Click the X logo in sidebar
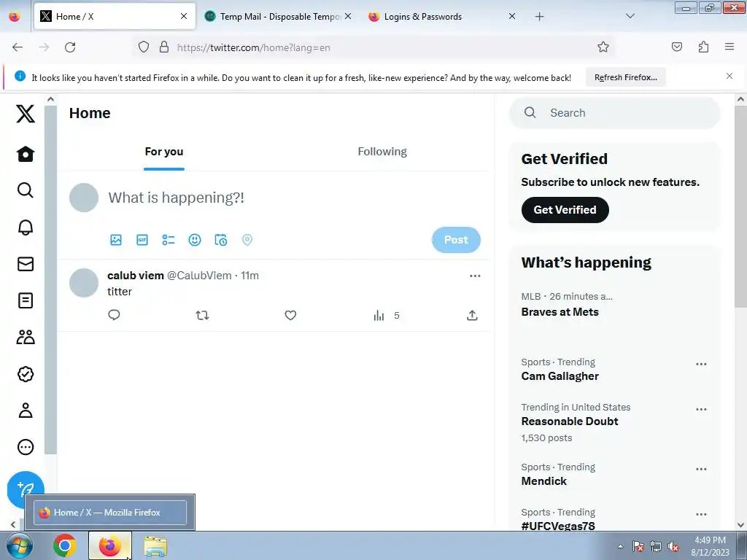This screenshot has height=560, width=747. pos(26,113)
